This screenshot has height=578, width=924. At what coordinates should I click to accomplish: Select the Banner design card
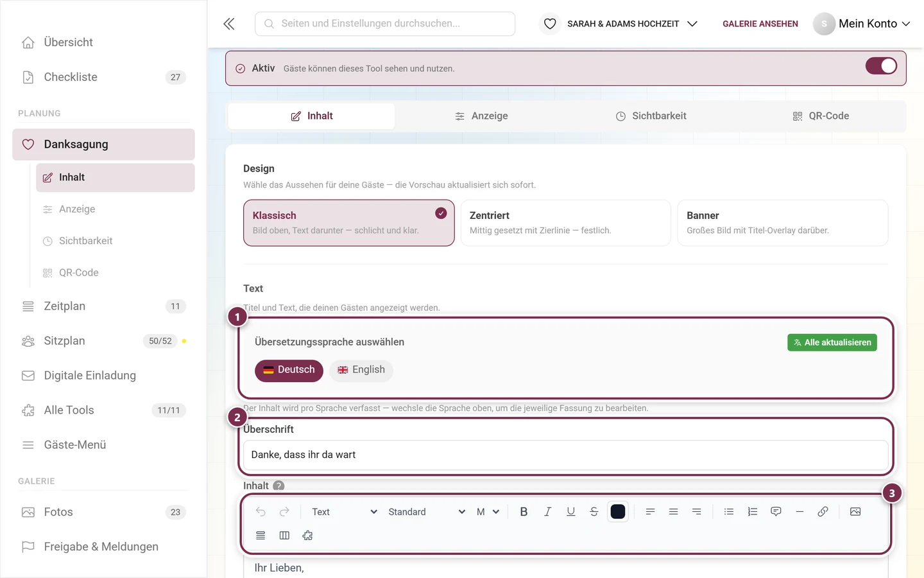[783, 223]
